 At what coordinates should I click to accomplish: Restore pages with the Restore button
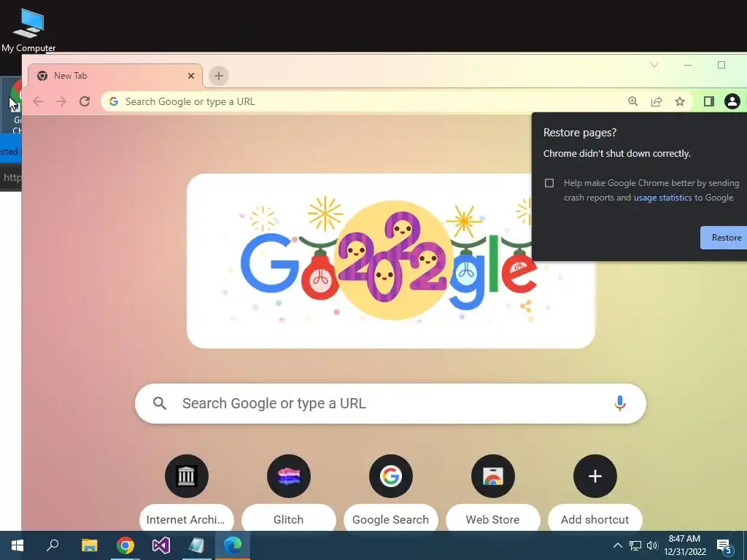[x=724, y=238]
